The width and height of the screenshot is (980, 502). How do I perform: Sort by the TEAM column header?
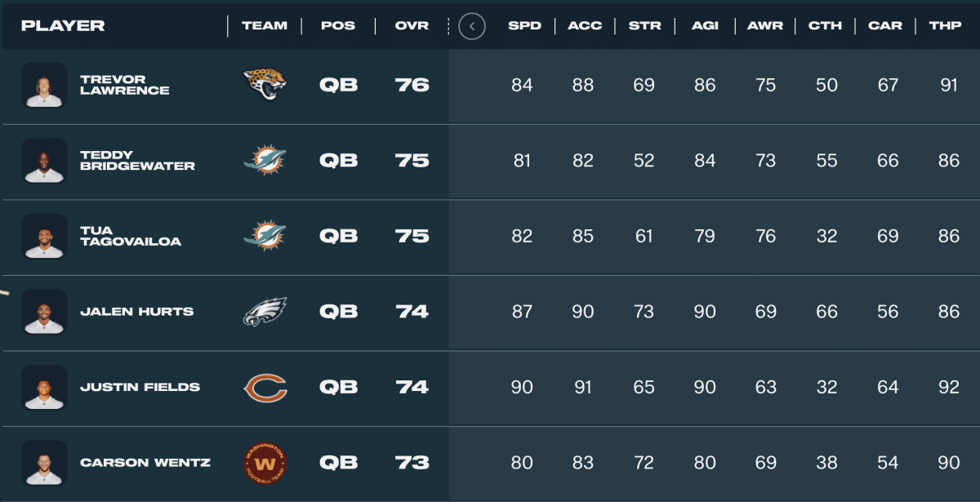click(x=265, y=26)
